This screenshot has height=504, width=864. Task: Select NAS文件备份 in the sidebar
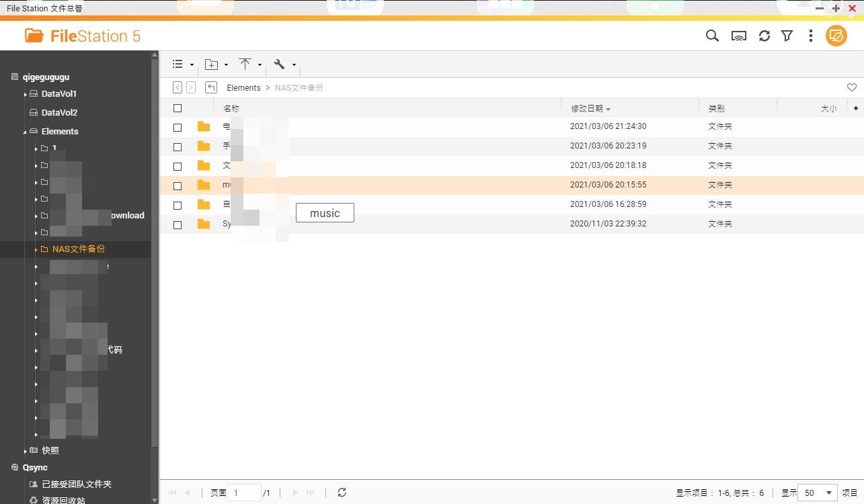point(78,249)
